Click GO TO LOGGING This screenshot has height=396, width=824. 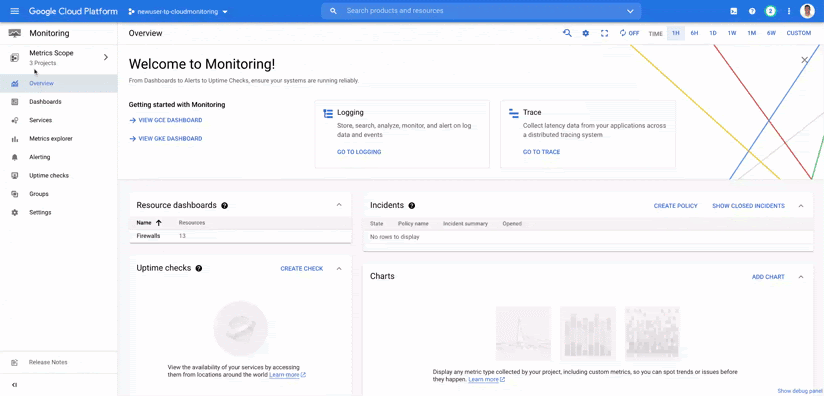pos(359,152)
